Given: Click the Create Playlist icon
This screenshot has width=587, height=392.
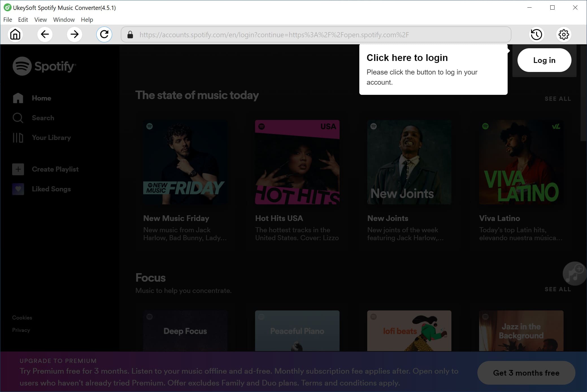Looking at the screenshot, I should (x=18, y=169).
